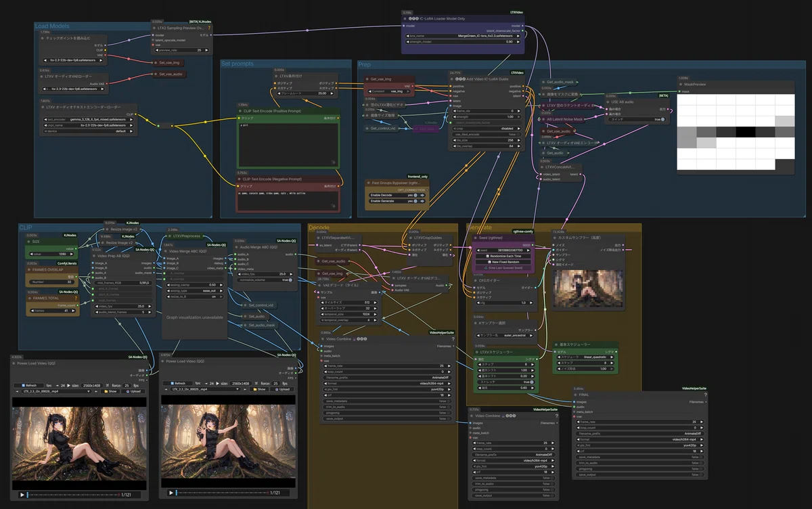Open easing_type dropdown showing ease_out
Viewport: 812px width, 509px height.
(194, 291)
